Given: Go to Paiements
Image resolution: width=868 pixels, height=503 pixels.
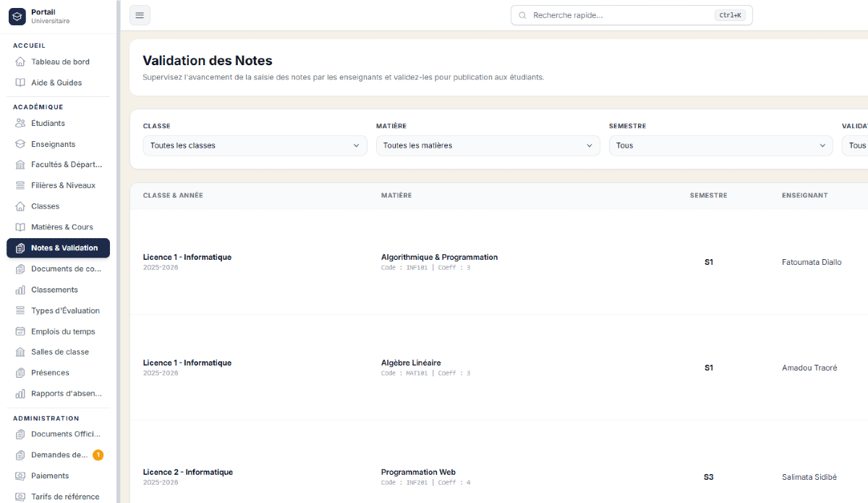Looking at the screenshot, I should click(x=58, y=475).
